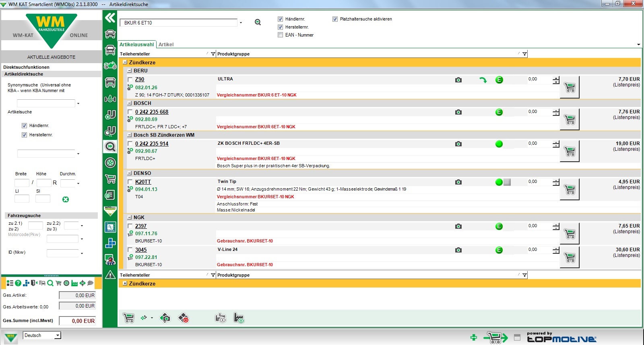Click bottom toolbar cart icon below results
The width and height of the screenshot is (644, 345).
click(128, 318)
